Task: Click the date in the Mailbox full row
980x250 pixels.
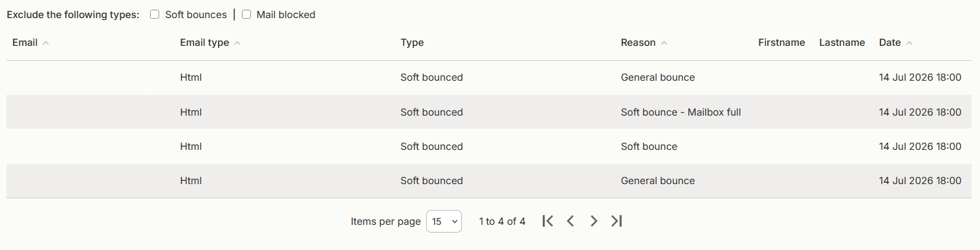Action: [x=920, y=112]
